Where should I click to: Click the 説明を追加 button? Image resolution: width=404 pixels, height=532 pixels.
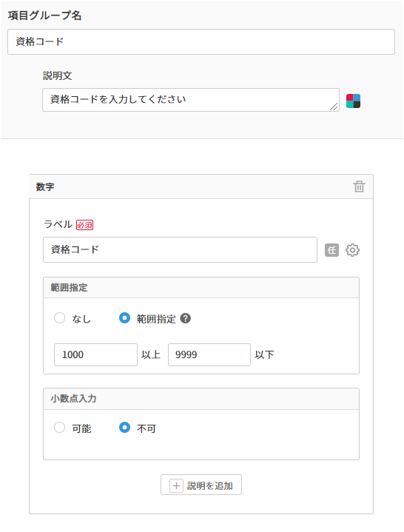[201, 485]
